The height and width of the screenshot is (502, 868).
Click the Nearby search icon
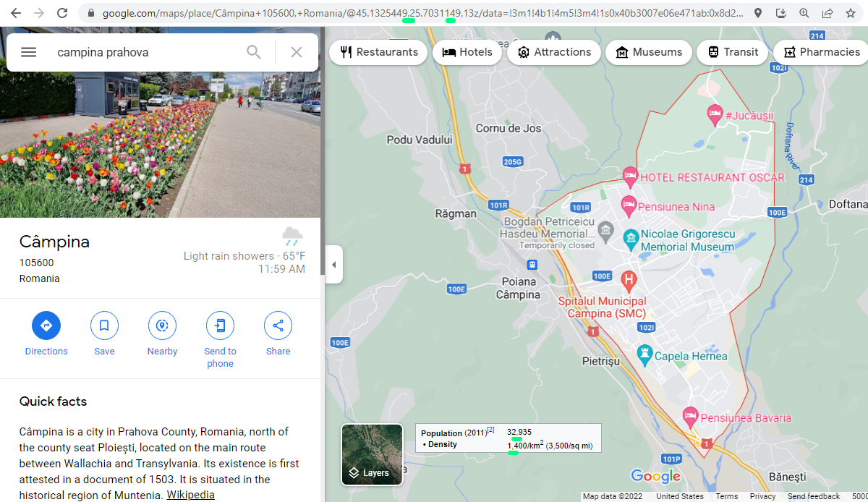pos(162,326)
